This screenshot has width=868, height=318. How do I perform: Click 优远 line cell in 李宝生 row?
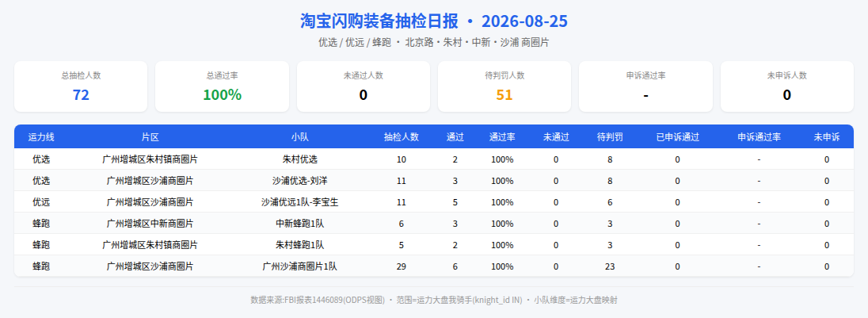(41, 202)
